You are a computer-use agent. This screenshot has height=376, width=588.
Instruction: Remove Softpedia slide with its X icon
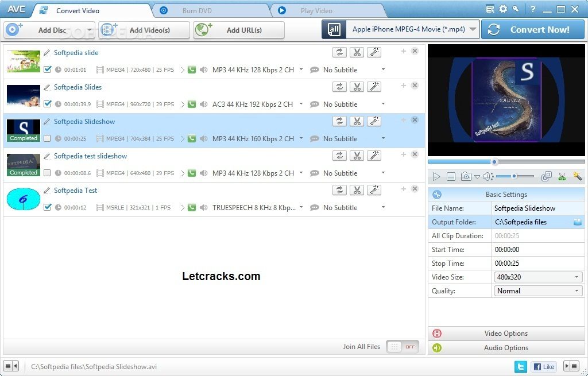click(x=415, y=51)
